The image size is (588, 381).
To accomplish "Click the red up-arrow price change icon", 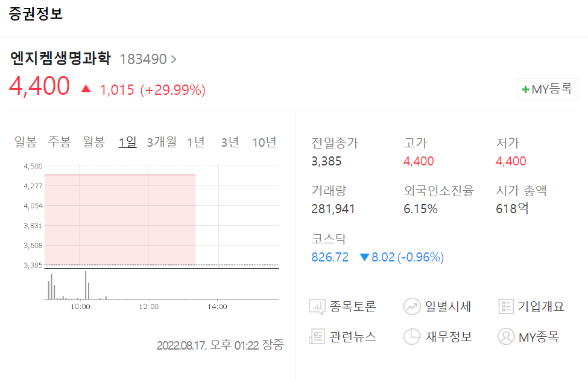I will (x=86, y=89).
